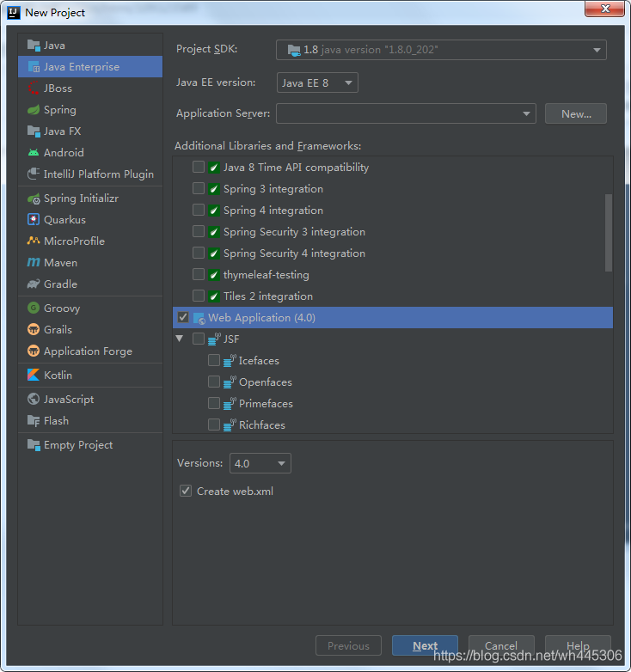Click the Kotlin logo icon
This screenshot has width=631, height=672.
34,375
